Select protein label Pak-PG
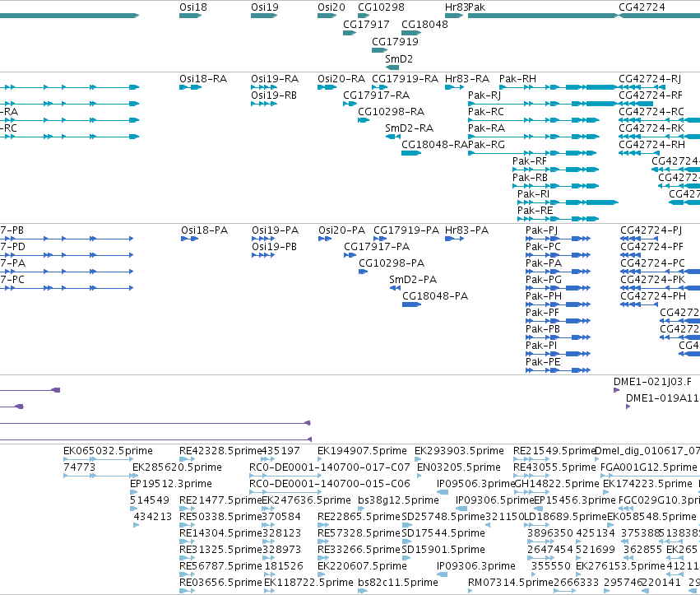Screen dimensions: 700x595 pyautogui.click(x=544, y=280)
